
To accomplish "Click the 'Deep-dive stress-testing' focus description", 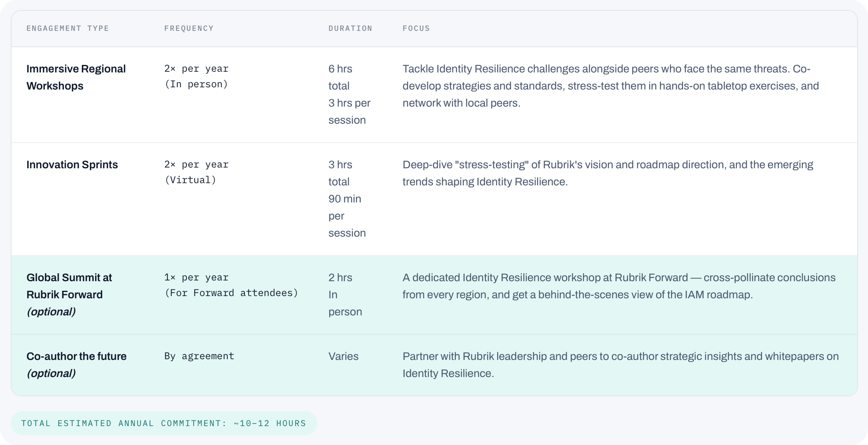I will click(608, 173).
